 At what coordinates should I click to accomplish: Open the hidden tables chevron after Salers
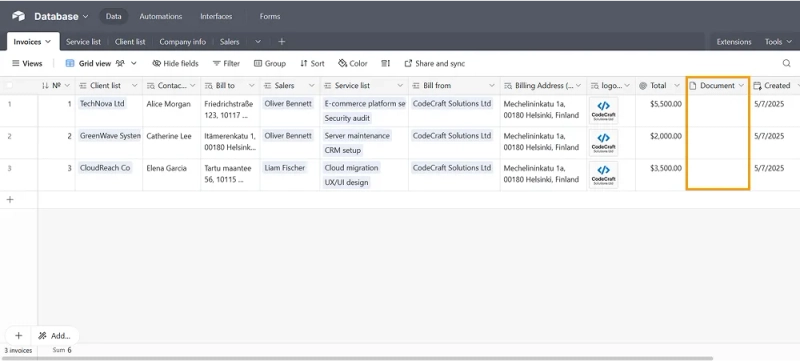[x=258, y=42]
